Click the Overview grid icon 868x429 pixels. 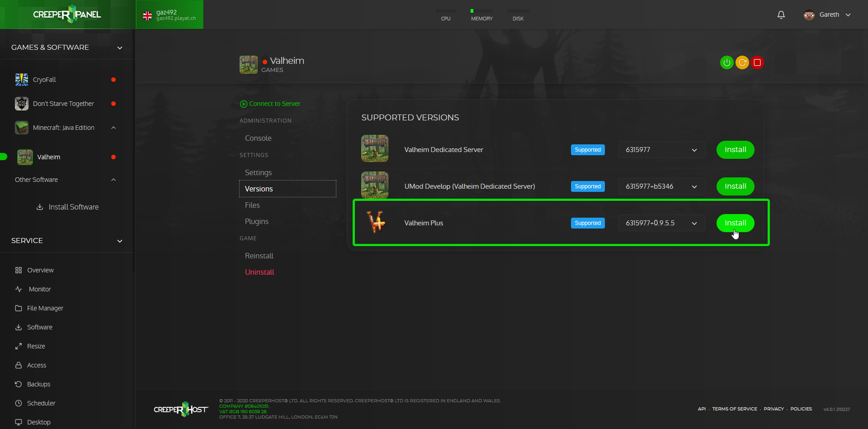[19, 270]
